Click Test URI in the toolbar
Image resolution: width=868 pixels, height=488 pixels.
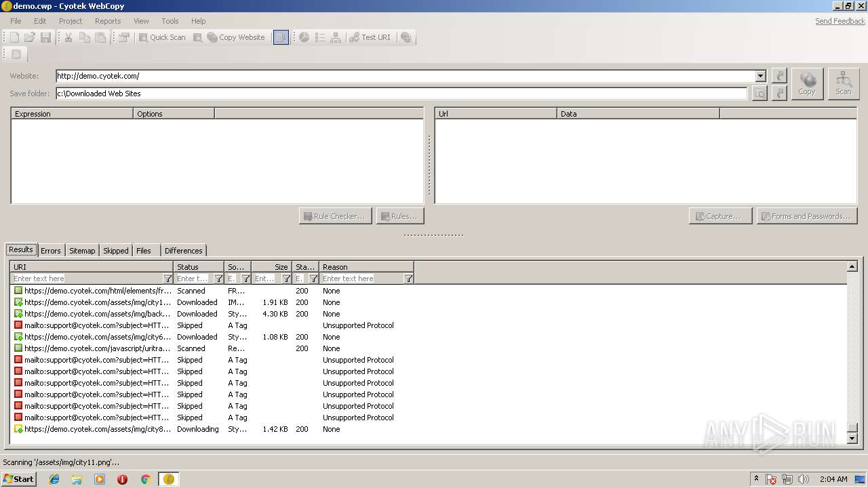pos(370,37)
